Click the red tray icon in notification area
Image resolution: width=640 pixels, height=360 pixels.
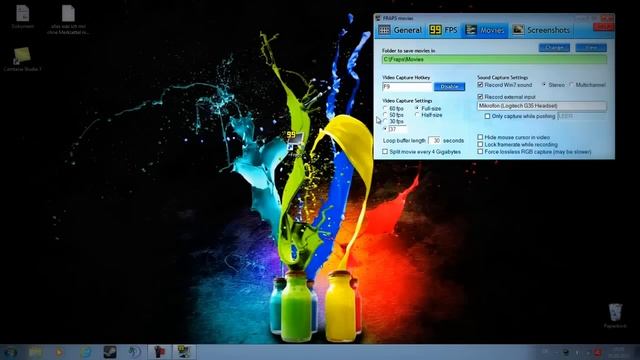pos(597,352)
